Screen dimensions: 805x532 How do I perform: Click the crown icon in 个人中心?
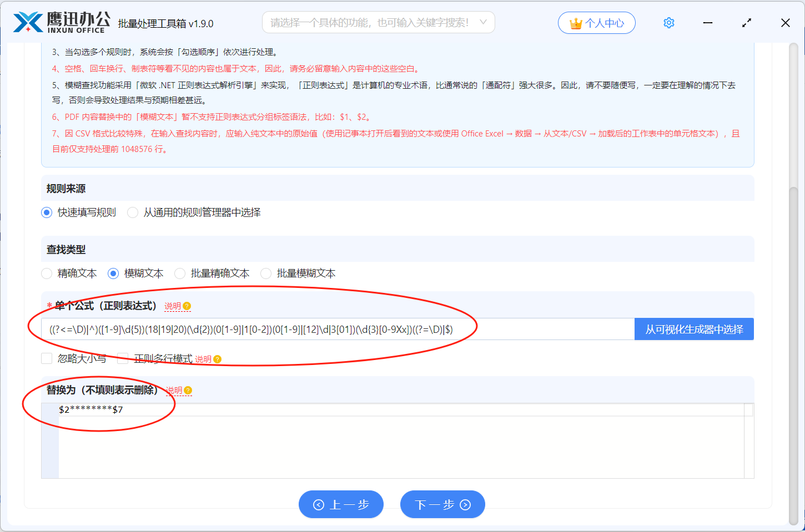(575, 23)
